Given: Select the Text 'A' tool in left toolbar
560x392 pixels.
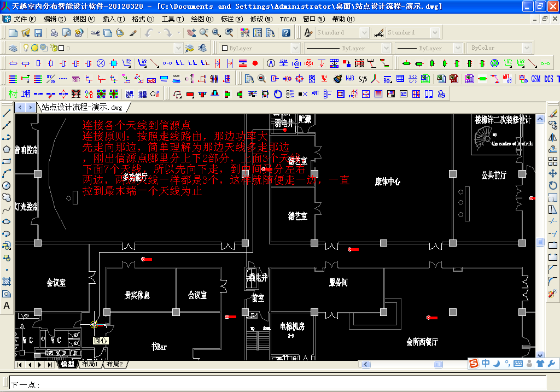Looking at the screenshot, I should coord(7,306).
